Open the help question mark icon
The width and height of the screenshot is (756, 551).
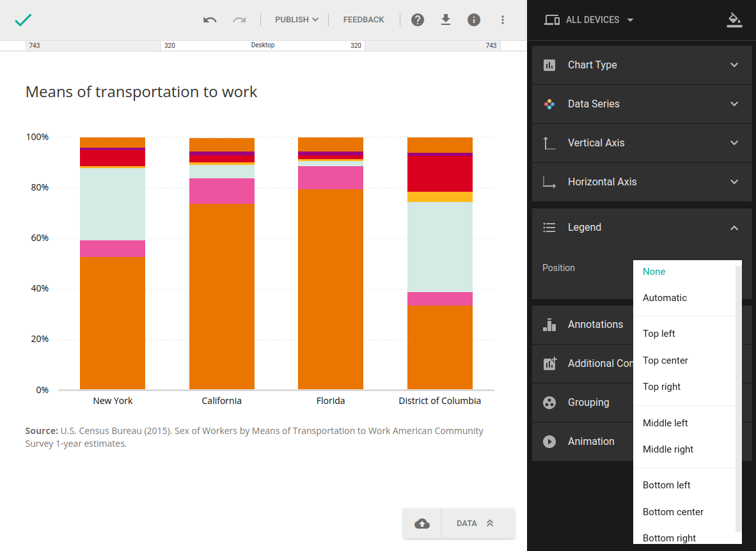(418, 20)
